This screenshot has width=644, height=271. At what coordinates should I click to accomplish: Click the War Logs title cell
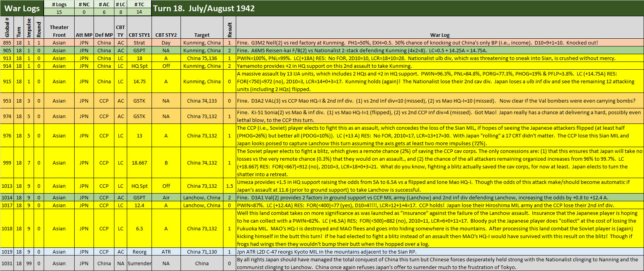(22, 8)
